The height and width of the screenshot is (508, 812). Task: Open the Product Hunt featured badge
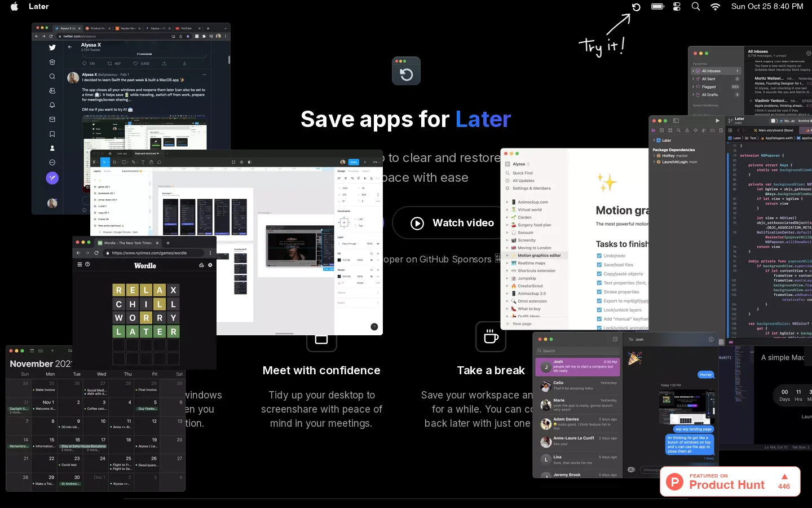[730, 481]
